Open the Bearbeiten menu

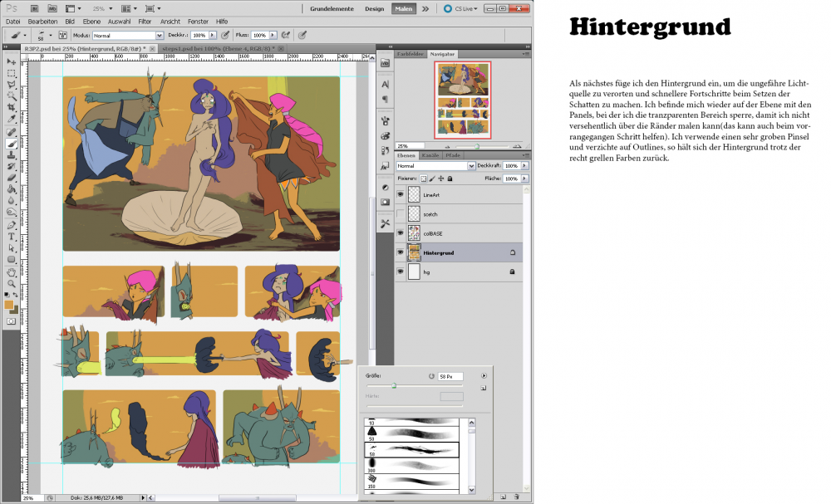42,22
